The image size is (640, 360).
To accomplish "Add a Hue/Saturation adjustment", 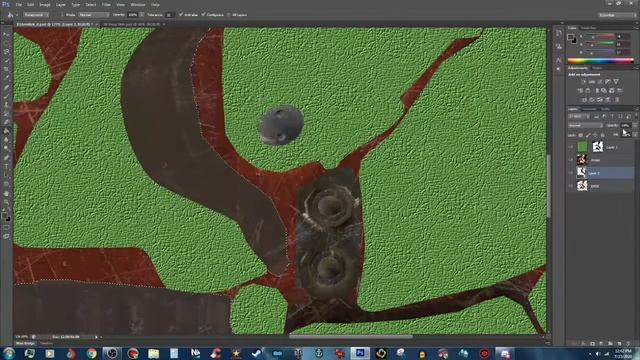I will click(580, 91).
